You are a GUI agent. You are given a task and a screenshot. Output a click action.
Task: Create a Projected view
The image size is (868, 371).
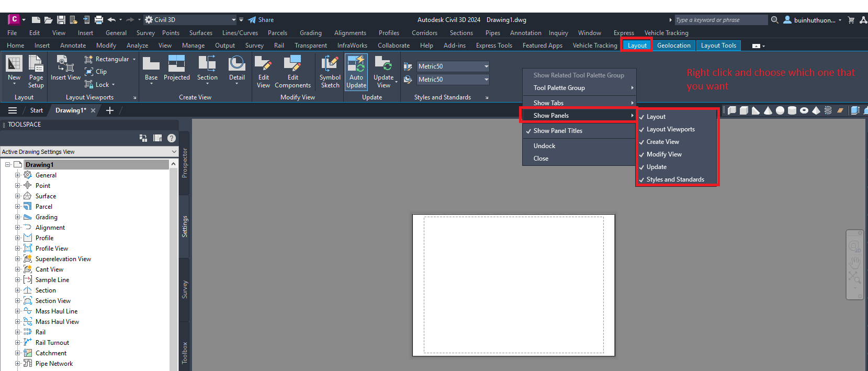pyautogui.click(x=177, y=69)
